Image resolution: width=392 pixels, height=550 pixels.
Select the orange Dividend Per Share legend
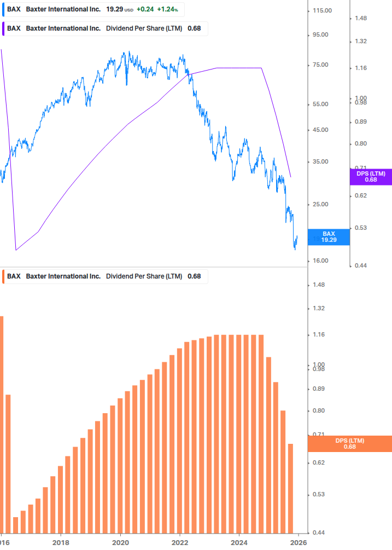(x=105, y=276)
